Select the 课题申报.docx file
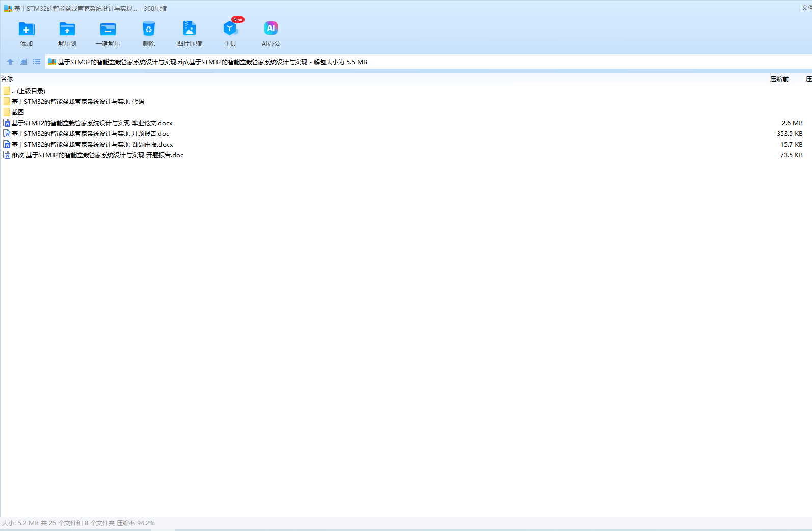The width and height of the screenshot is (812, 531). [x=88, y=145]
